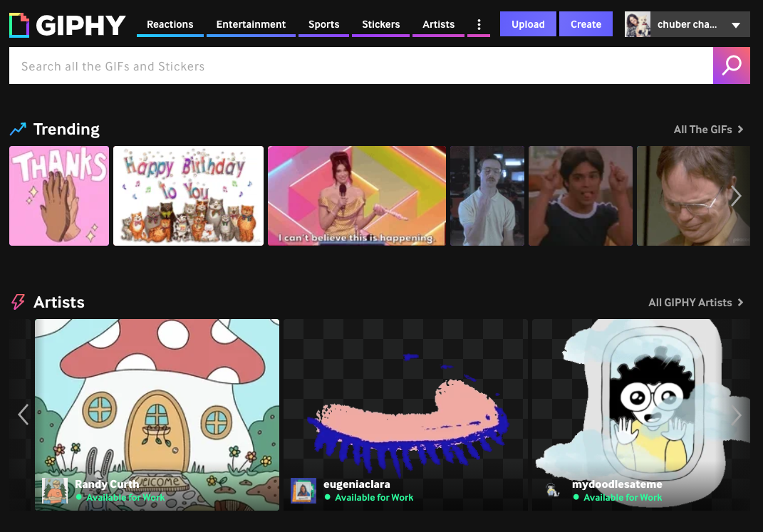Click the GIPHY wordmark
The height and width of the screenshot is (532, 763).
pos(81,26)
